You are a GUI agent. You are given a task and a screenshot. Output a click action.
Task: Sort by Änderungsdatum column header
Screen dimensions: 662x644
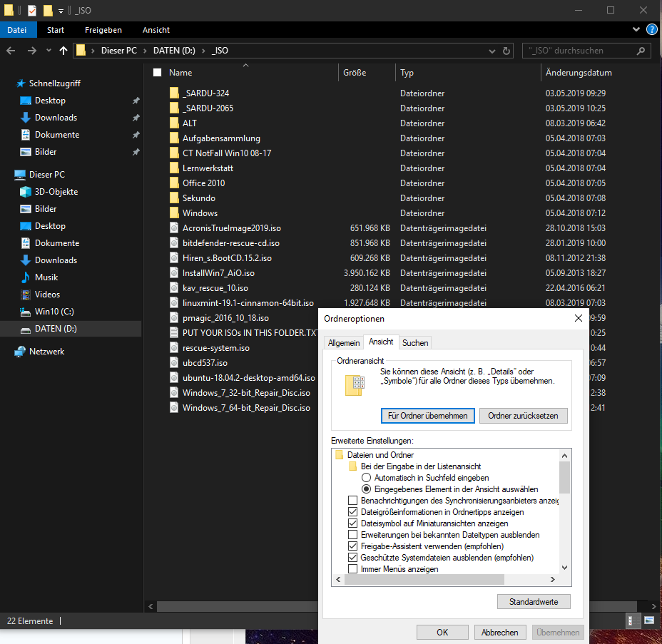[579, 73]
